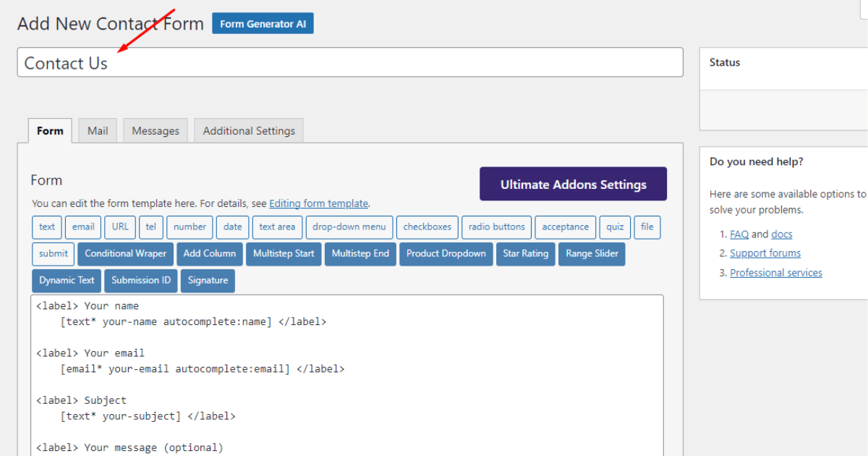
Task: Open the Support forums link
Action: [x=765, y=253]
